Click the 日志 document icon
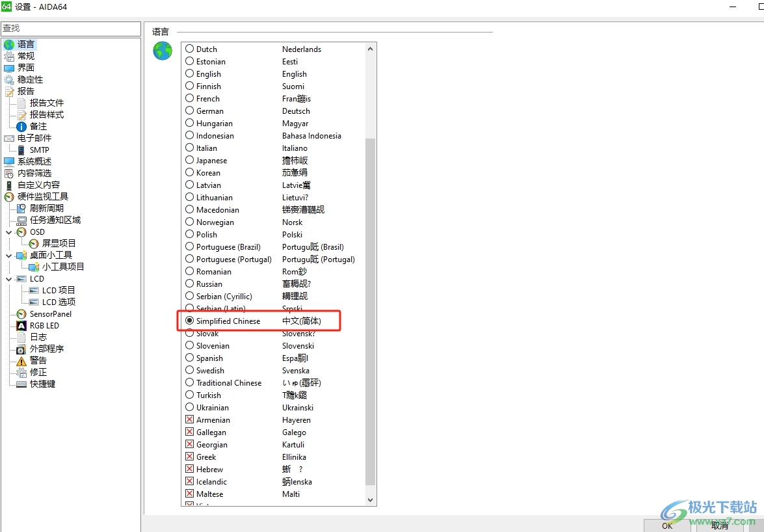Viewport: 764px width, 532px height. point(21,338)
